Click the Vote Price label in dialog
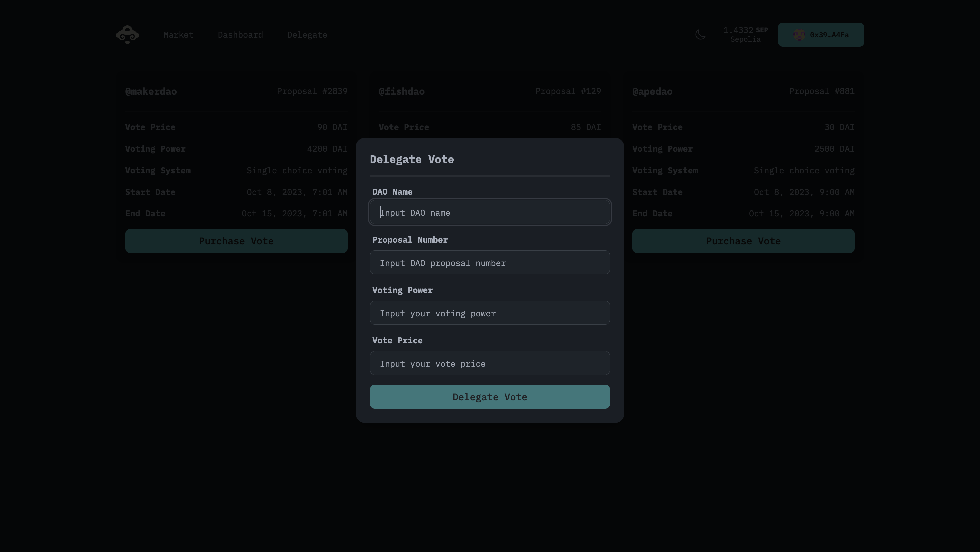This screenshot has height=552, width=980. (397, 340)
